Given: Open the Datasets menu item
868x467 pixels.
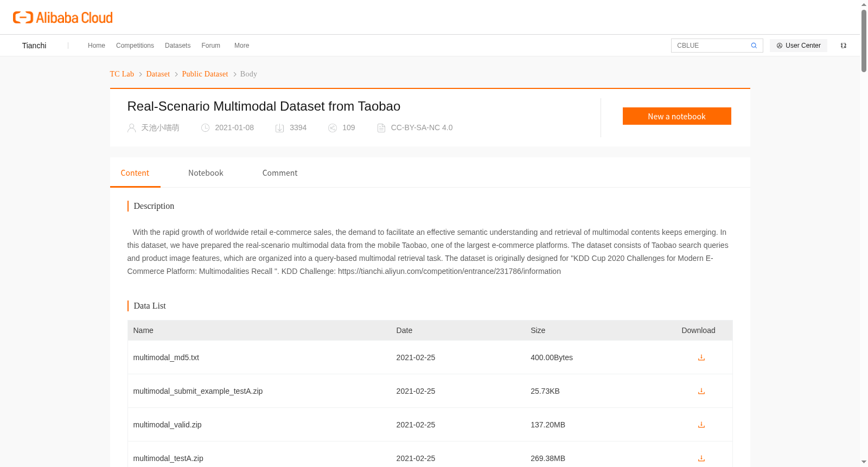Looking at the screenshot, I should [x=178, y=46].
